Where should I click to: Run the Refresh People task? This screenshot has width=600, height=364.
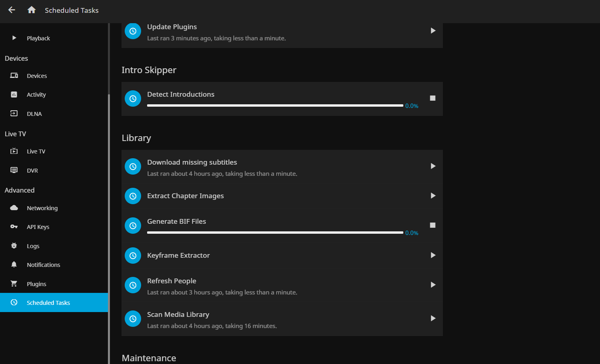(x=433, y=285)
